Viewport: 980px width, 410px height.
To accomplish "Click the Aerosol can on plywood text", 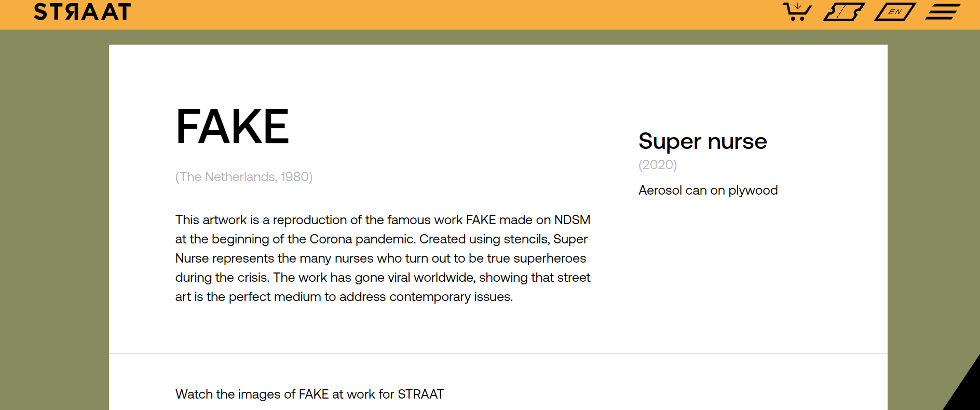I will pos(707,190).
